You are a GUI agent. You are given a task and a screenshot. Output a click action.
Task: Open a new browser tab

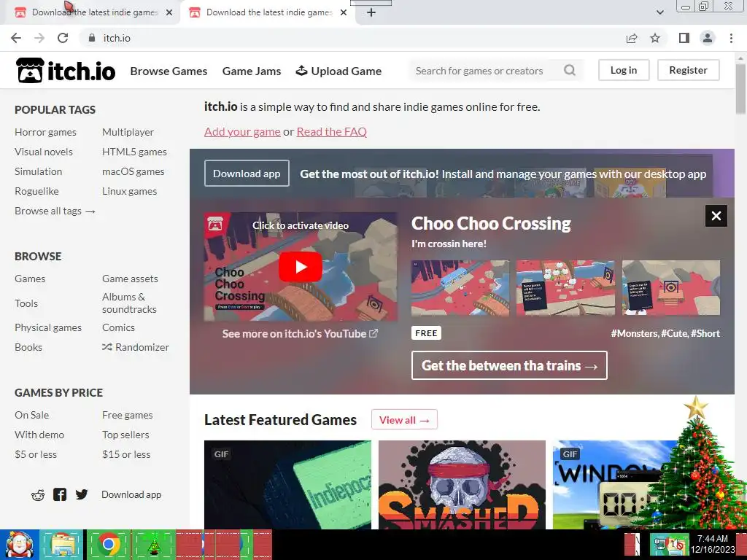tap(371, 12)
